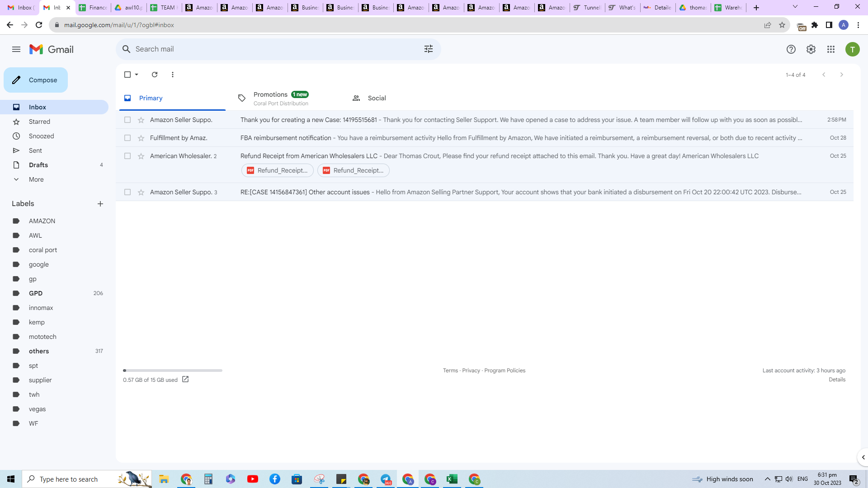Open the Gmail Support help icon
This screenshot has height=488, width=868.
tap(791, 49)
